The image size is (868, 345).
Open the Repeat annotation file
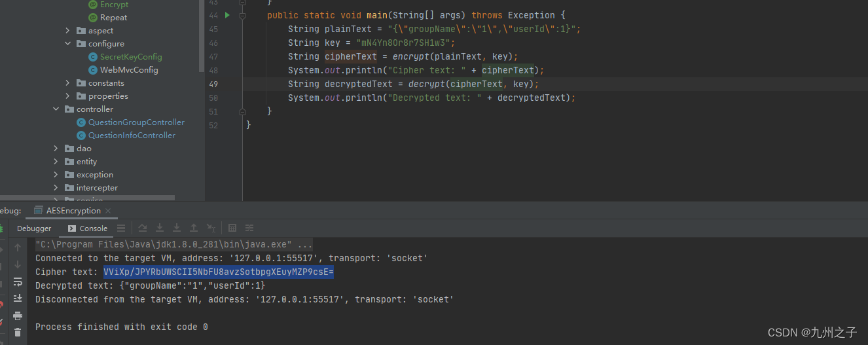point(114,18)
